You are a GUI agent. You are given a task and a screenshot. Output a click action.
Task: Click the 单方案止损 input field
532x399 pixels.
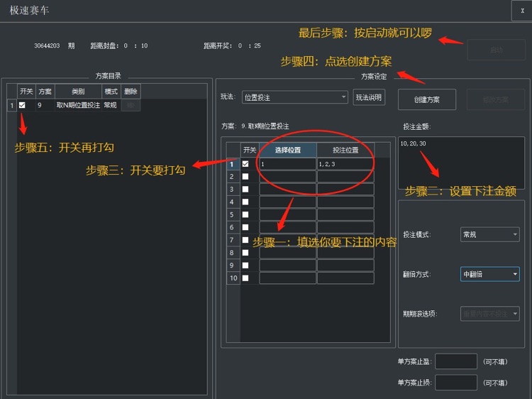(x=456, y=383)
